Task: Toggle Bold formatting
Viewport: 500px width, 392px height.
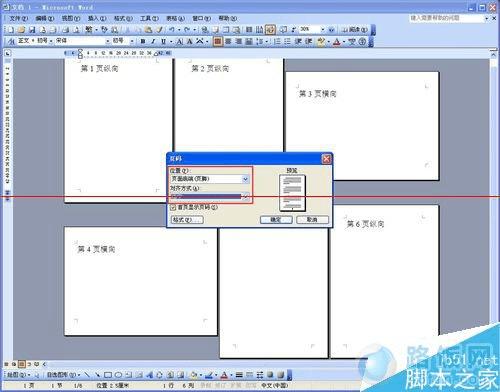Action: [143, 41]
